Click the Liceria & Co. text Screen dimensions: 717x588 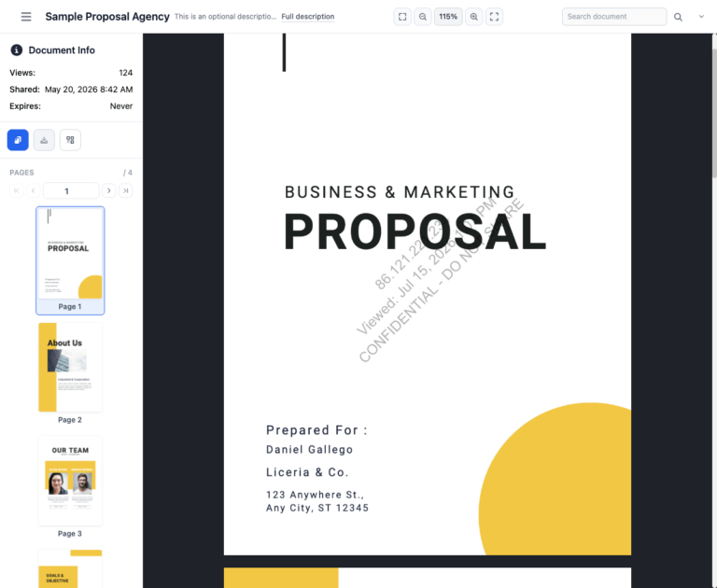[307, 472]
